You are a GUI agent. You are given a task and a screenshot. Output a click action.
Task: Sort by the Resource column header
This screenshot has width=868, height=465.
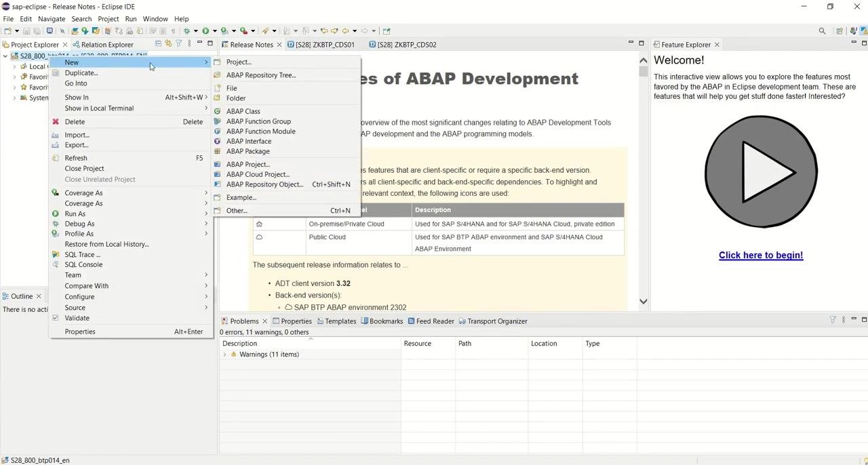[428, 344]
